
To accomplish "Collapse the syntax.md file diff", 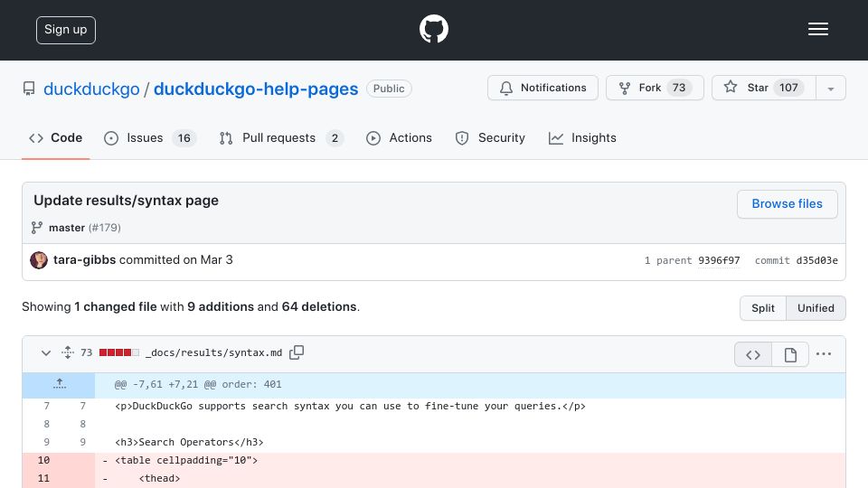I will coord(46,353).
